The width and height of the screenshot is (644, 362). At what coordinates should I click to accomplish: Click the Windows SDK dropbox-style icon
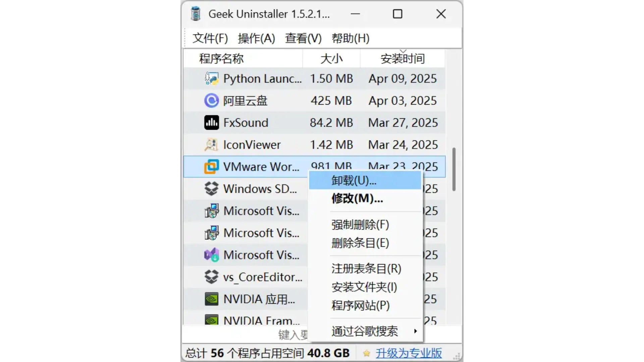click(211, 189)
